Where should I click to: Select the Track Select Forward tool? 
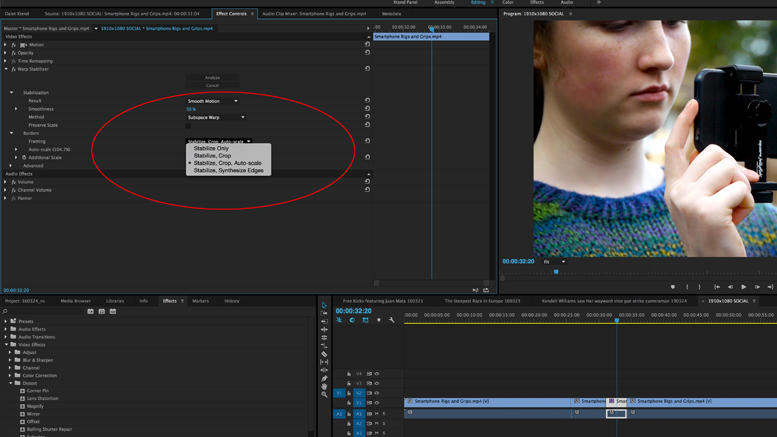(324, 313)
